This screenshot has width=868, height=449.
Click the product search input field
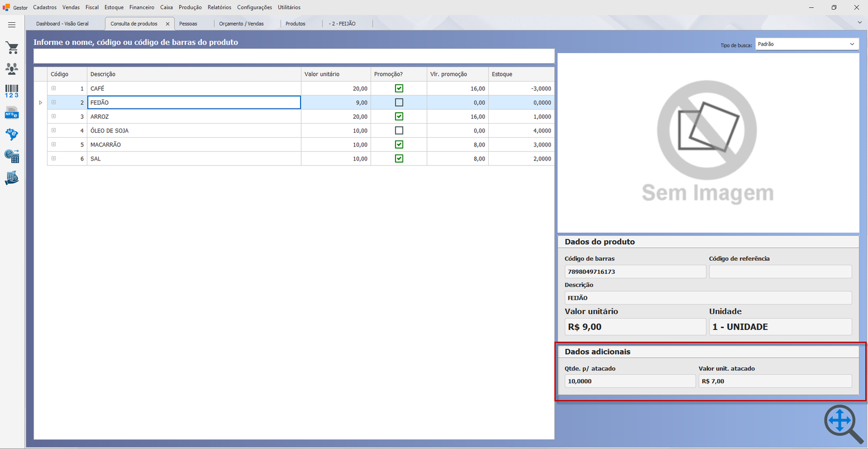294,56
